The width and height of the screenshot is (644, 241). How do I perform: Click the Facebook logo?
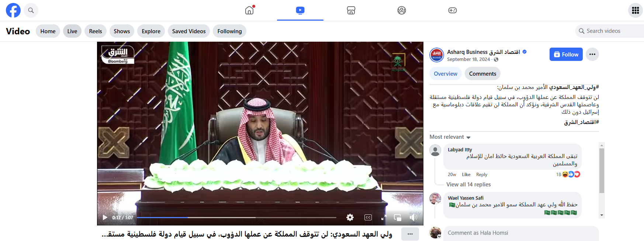13,10
